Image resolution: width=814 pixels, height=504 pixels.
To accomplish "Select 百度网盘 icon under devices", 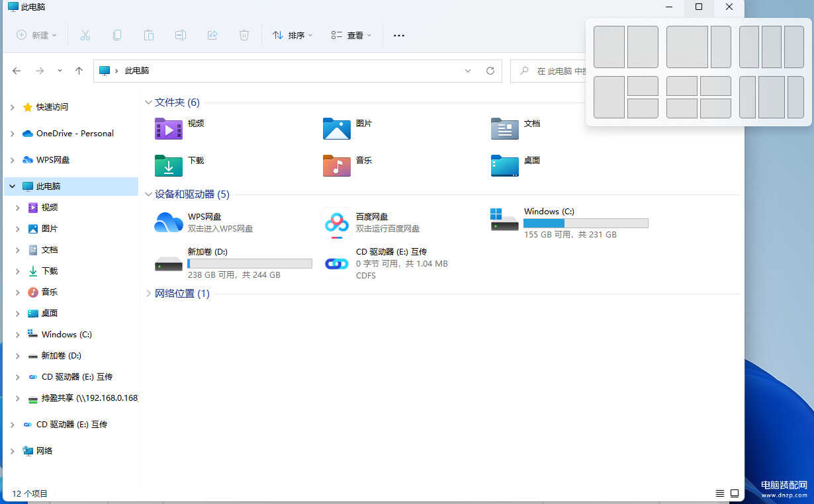I will tap(336, 223).
